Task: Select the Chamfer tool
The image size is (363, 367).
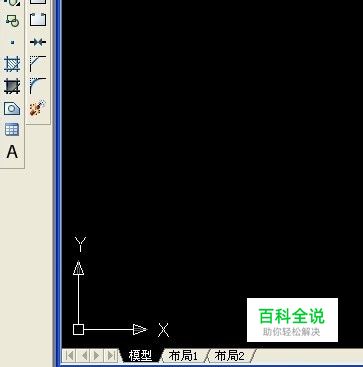Action: click(x=38, y=64)
